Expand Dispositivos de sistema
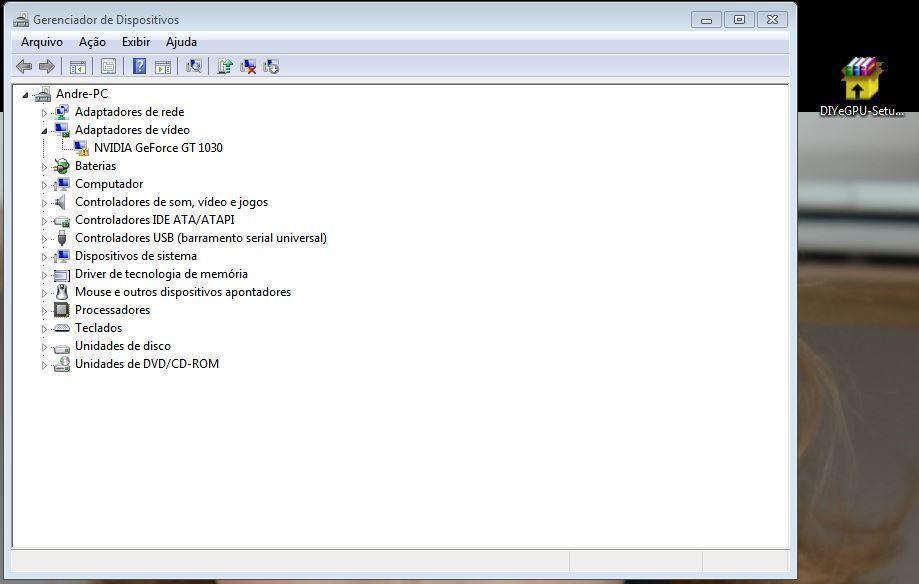The height and width of the screenshot is (584, 919). [x=44, y=257]
